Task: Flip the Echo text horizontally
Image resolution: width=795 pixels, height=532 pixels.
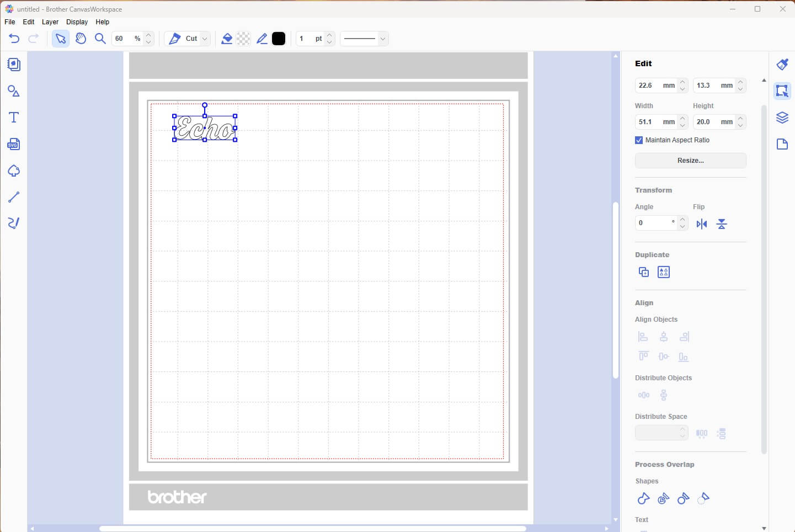Action: point(701,224)
